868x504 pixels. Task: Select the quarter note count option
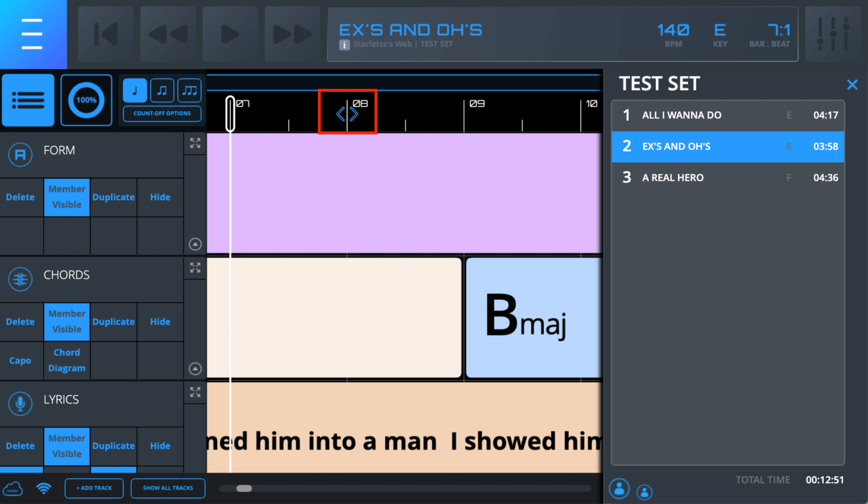point(135,91)
